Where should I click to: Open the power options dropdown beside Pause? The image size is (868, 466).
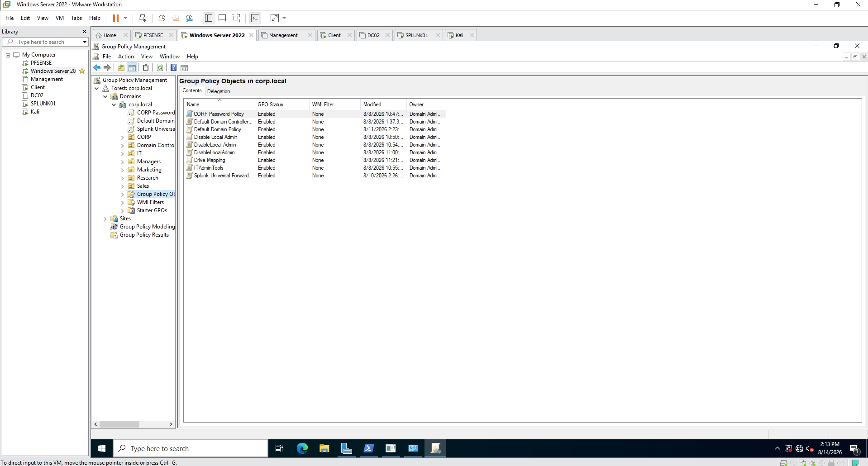125,18
